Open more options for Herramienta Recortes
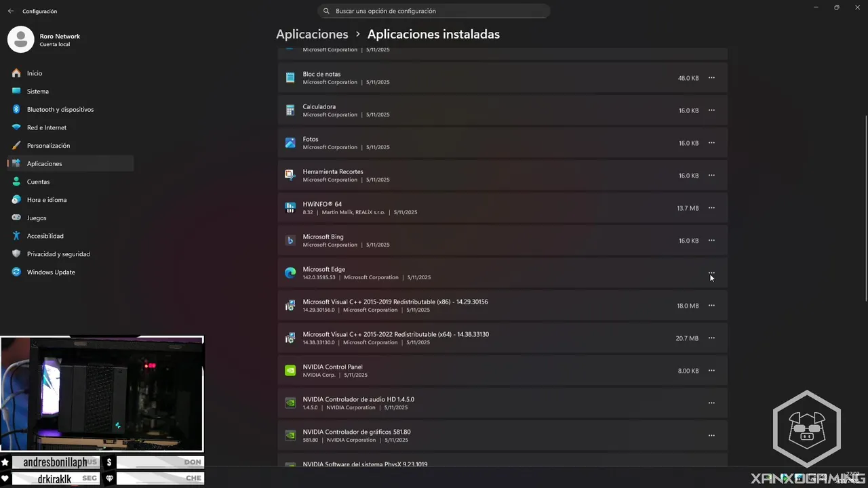The width and height of the screenshot is (868, 488). pos(711,176)
